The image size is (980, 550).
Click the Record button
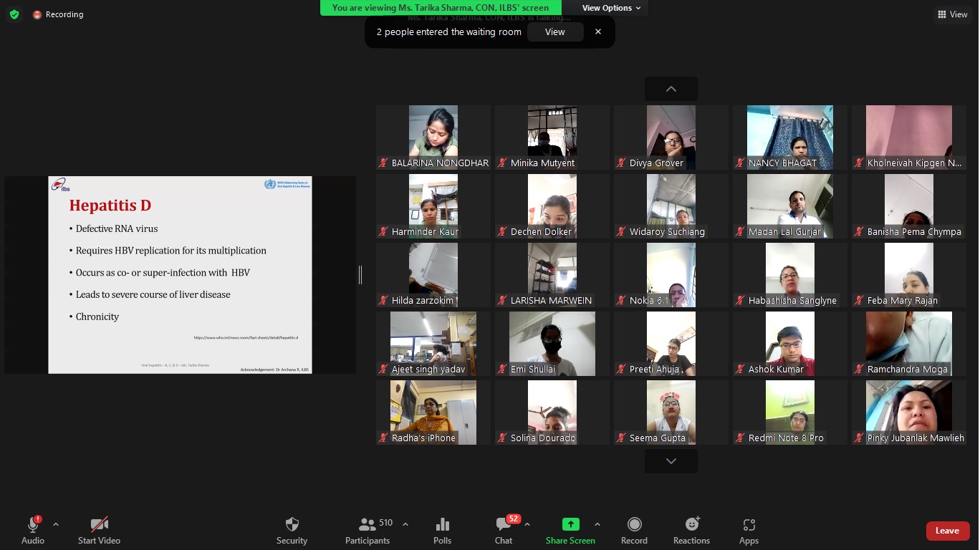point(634,530)
